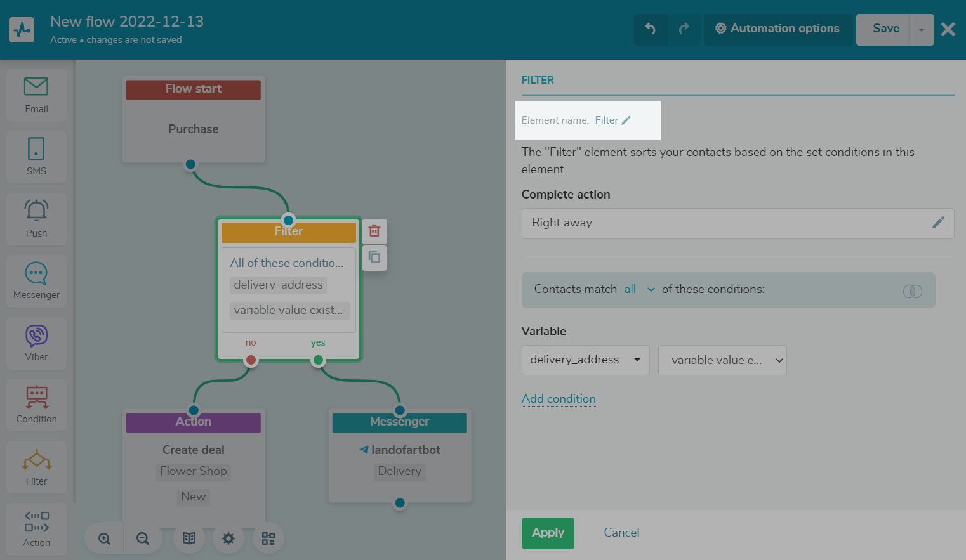Image resolution: width=966 pixels, height=560 pixels.
Task: Toggle the conditions intersect icon
Action: (x=912, y=291)
